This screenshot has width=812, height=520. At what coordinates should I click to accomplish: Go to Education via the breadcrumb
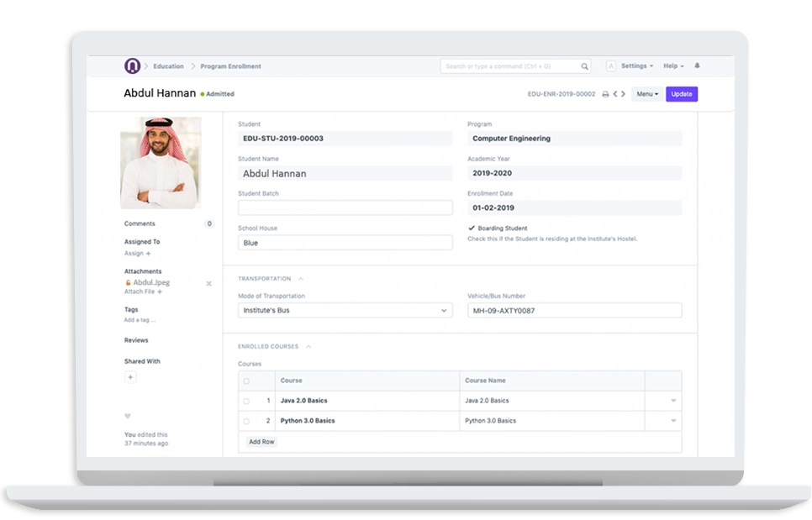167,66
